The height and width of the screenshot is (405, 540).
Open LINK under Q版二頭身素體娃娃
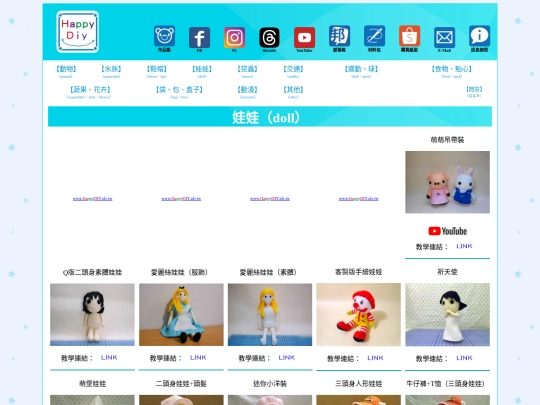click(109, 358)
